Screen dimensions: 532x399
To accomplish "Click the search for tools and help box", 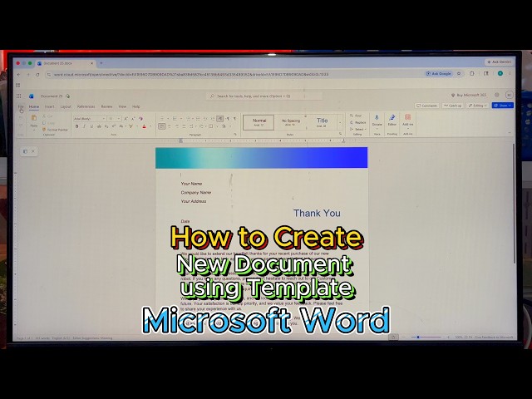I will 264,96.
